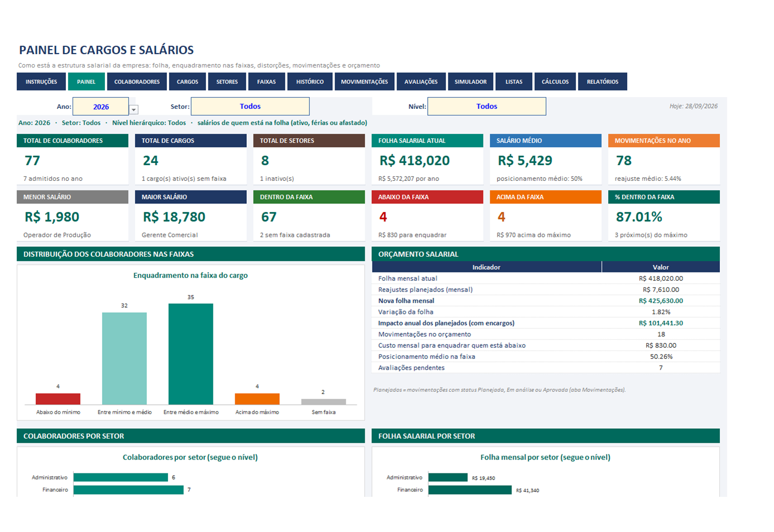Viewport: 774px width, 532px height.
Task: Select the TOTAL DE COLABORADORES value 77
Action: (x=32, y=161)
